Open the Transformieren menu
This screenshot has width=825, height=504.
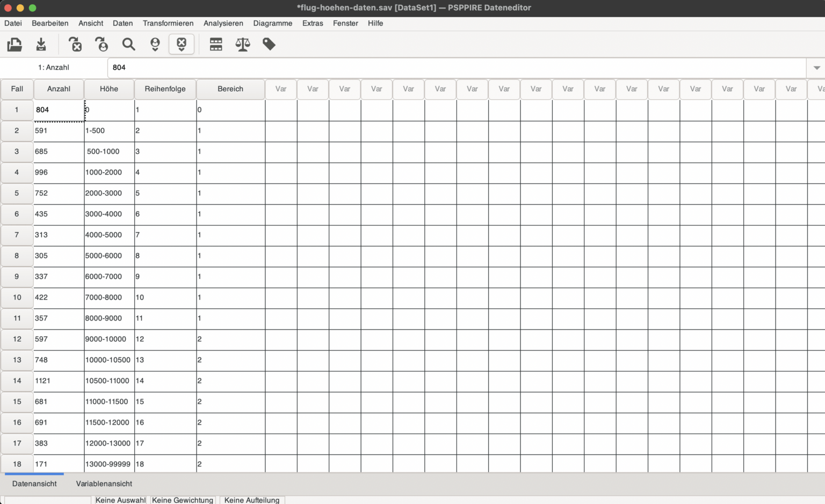(x=168, y=24)
